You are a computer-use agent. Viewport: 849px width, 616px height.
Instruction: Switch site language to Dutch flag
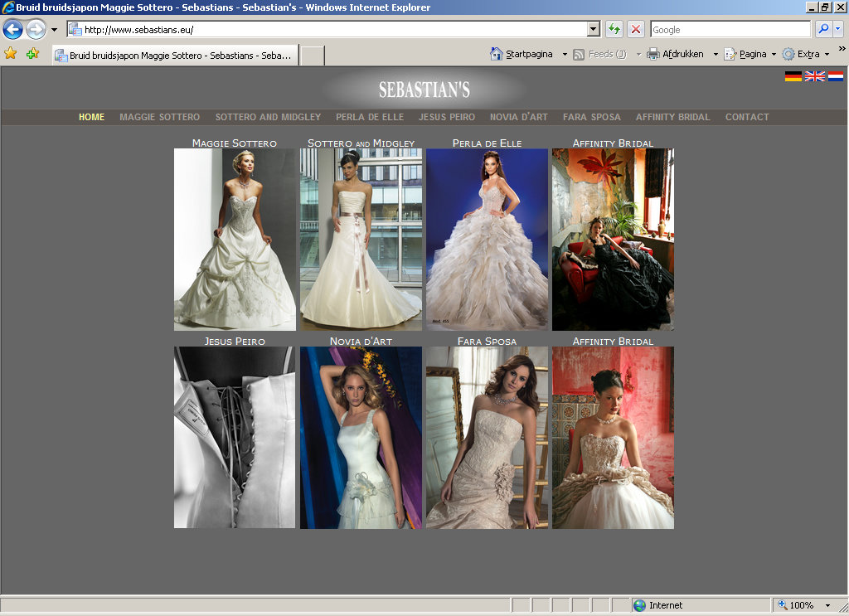(836, 76)
